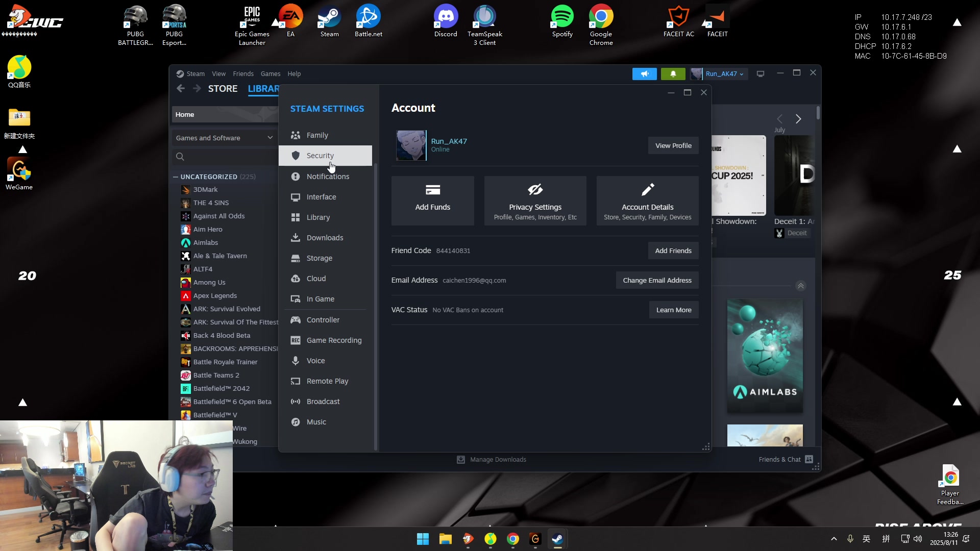The image size is (980, 551).
Task: Select Back 4 Blood Beta in list
Action: point(222,336)
